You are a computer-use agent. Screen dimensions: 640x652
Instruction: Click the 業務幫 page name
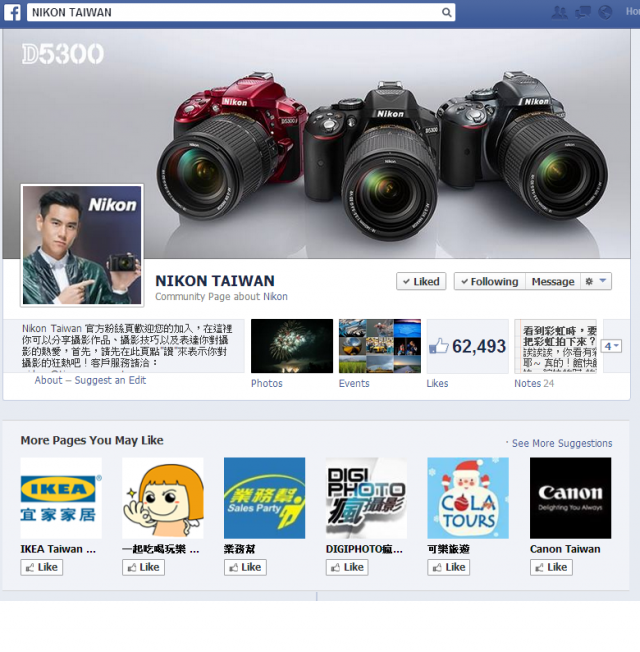click(239, 549)
